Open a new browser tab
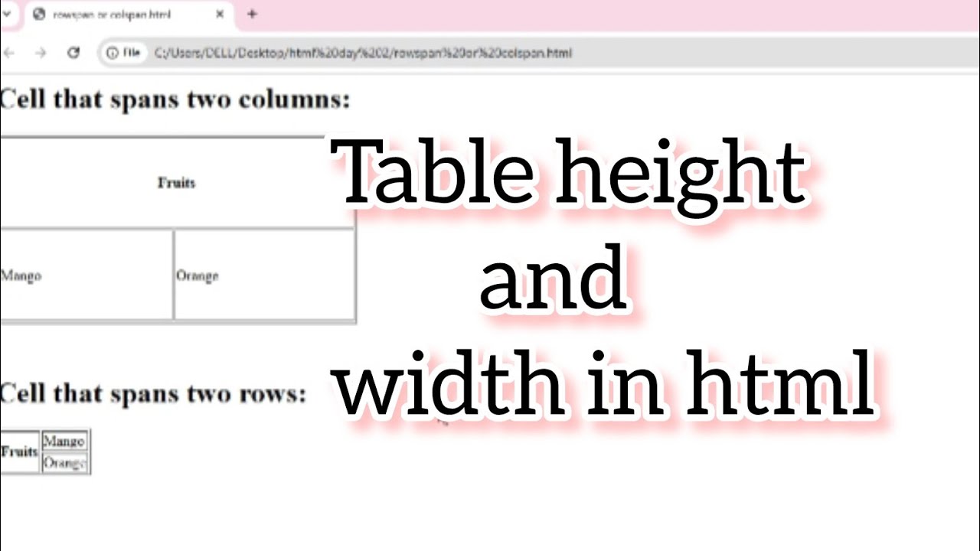Image resolution: width=980 pixels, height=551 pixels. (x=252, y=14)
